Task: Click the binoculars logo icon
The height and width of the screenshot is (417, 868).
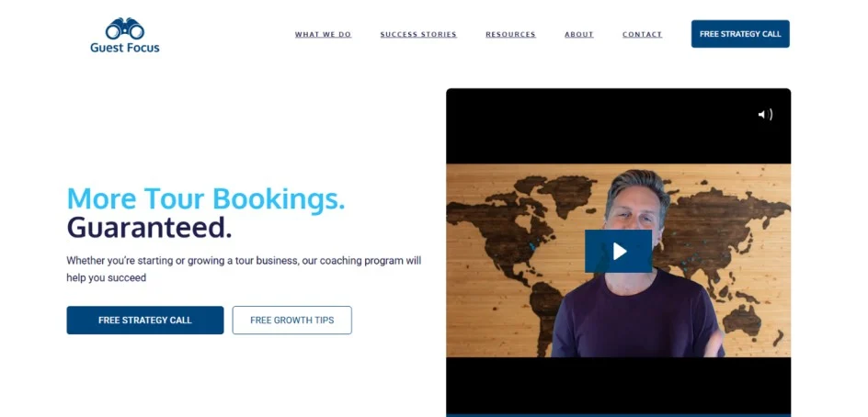Action: point(124,28)
